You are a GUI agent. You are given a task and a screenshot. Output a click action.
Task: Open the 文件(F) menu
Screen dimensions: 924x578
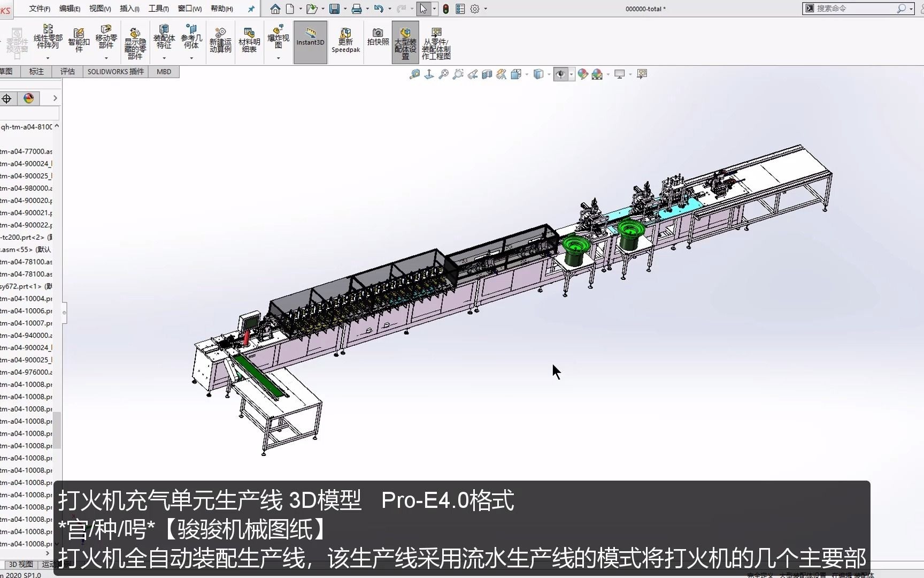coord(40,9)
